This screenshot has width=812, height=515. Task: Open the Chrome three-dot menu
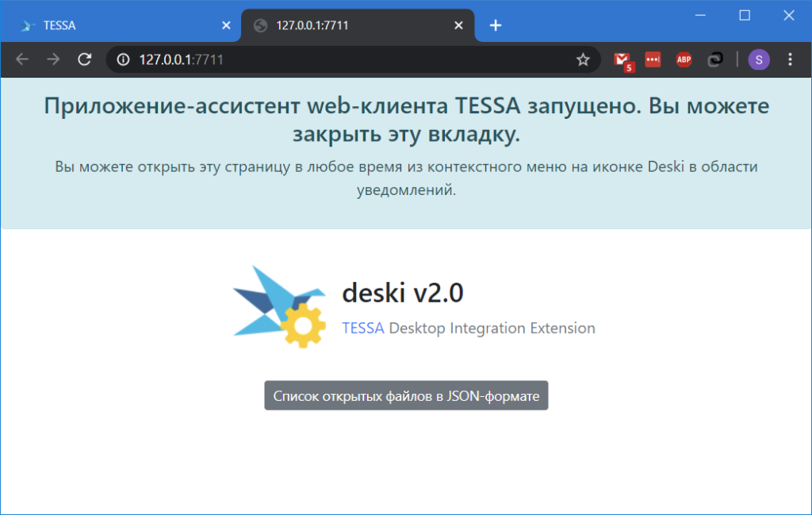coord(790,59)
